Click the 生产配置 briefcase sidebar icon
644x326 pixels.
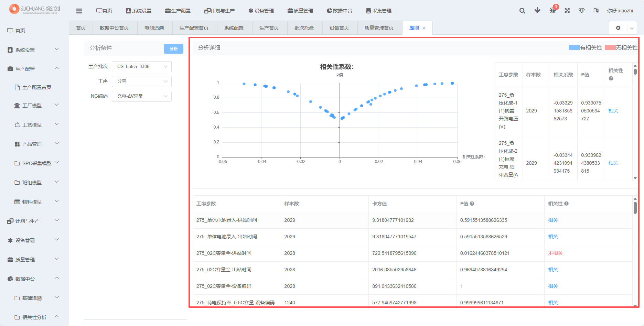pos(10,69)
